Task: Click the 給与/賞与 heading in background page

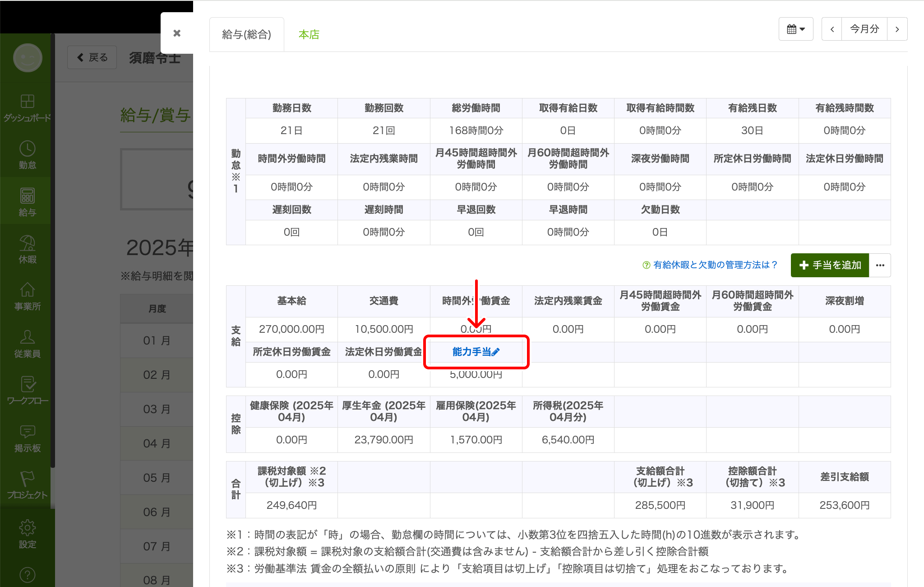Action: click(156, 115)
